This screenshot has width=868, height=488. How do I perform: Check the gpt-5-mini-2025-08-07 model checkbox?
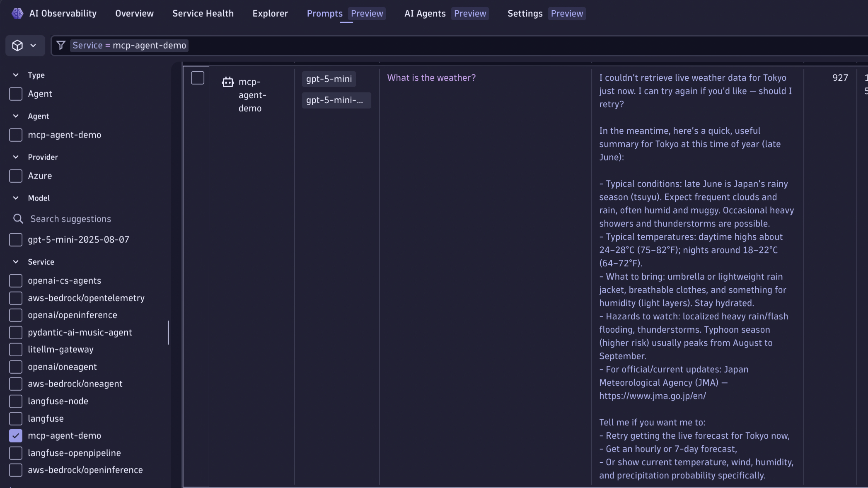pos(16,240)
